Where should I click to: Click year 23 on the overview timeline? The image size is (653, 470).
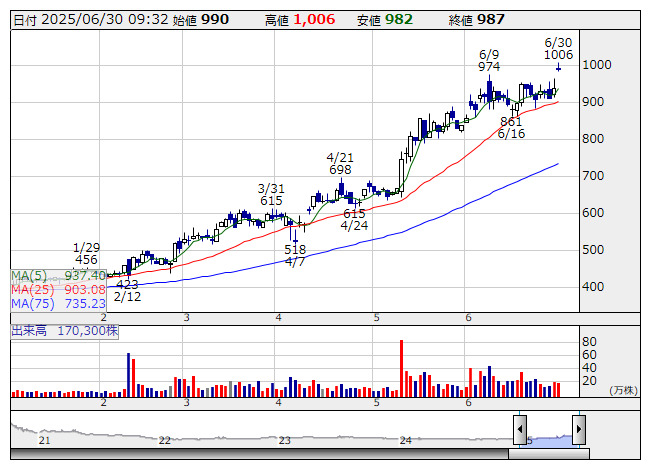click(x=284, y=440)
